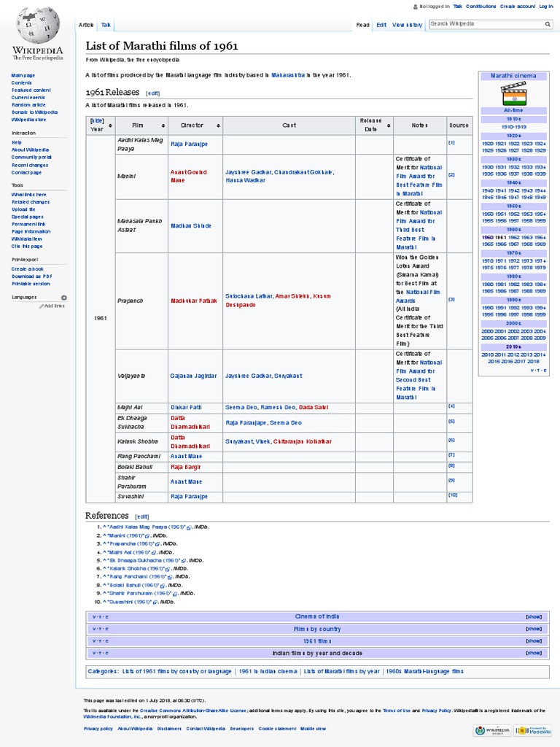Viewport: 560px width, 747px height.
Task: Open 1910-1919 in Marathi cinema box
Action: (514, 127)
